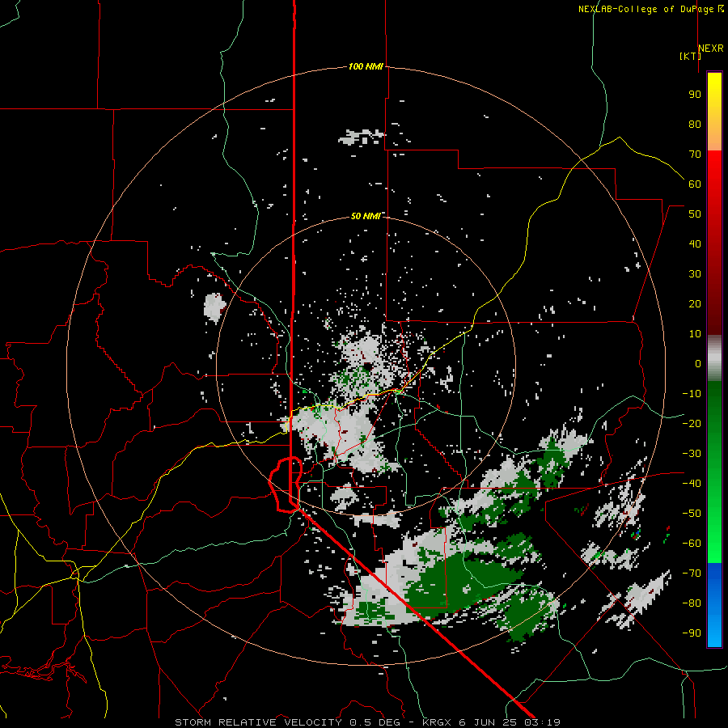Click the gray zero-velocity segment of the color bar
The image size is (728, 728).
pos(714,358)
